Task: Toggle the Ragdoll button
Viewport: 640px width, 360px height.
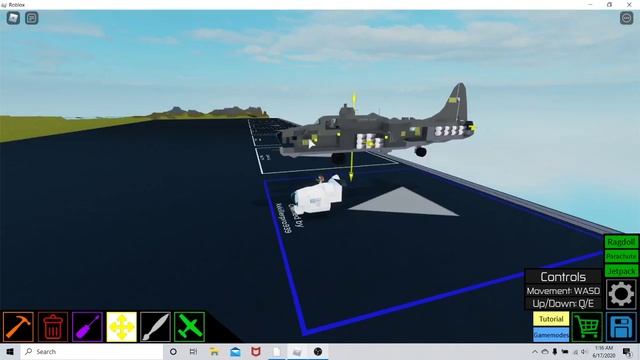Action: 621,242
